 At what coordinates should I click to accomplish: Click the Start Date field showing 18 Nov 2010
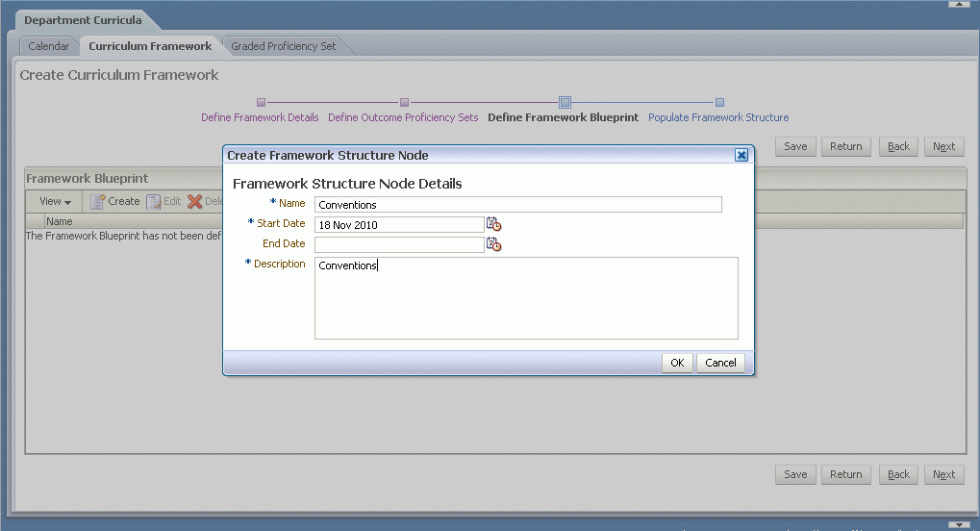tap(399, 224)
